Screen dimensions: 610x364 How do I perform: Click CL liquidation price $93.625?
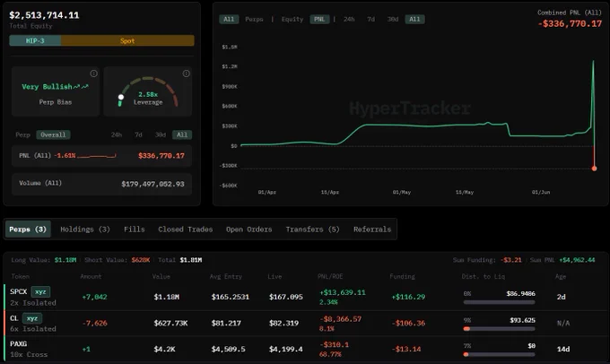522,320
